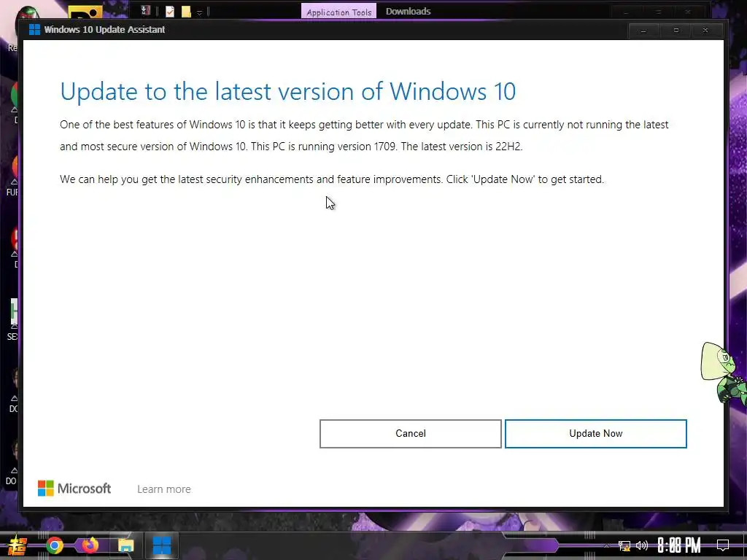Click the Windows logo in Update Assistant title bar

point(34,29)
